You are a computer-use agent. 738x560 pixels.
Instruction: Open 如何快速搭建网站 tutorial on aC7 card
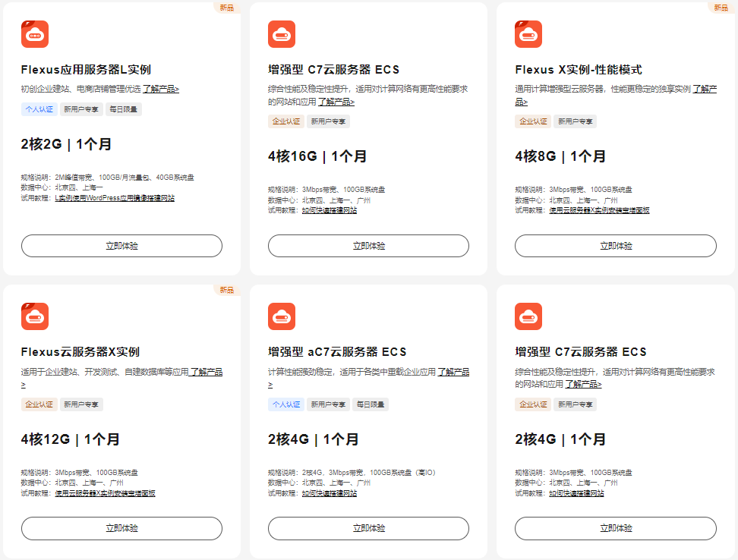(330, 493)
